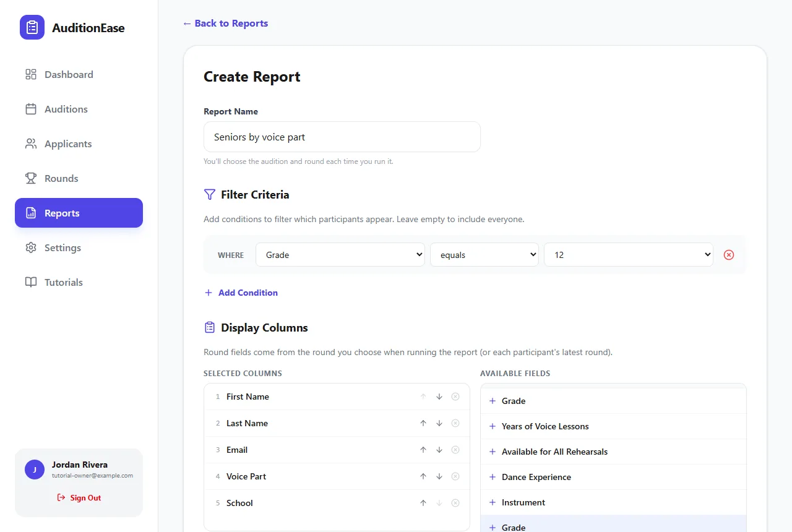Click the Jordan Rivera avatar circle
Image resolution: width=792 pixels, height=532 pixels.
coord(35,470)
